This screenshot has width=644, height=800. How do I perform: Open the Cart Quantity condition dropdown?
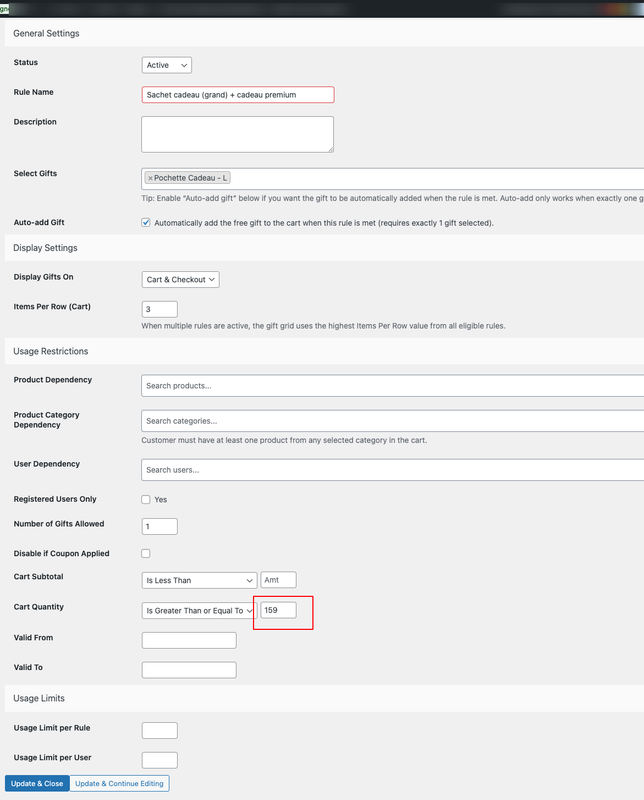coord(199,611)
